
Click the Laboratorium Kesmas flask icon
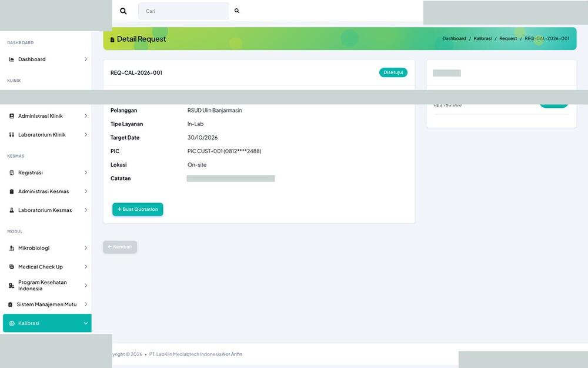point(12,210)
